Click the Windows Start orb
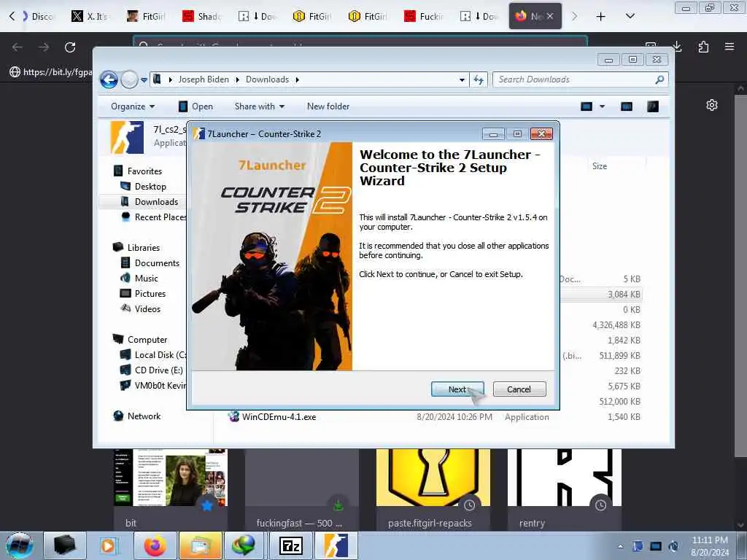The image size is (747, 560). 19,545
